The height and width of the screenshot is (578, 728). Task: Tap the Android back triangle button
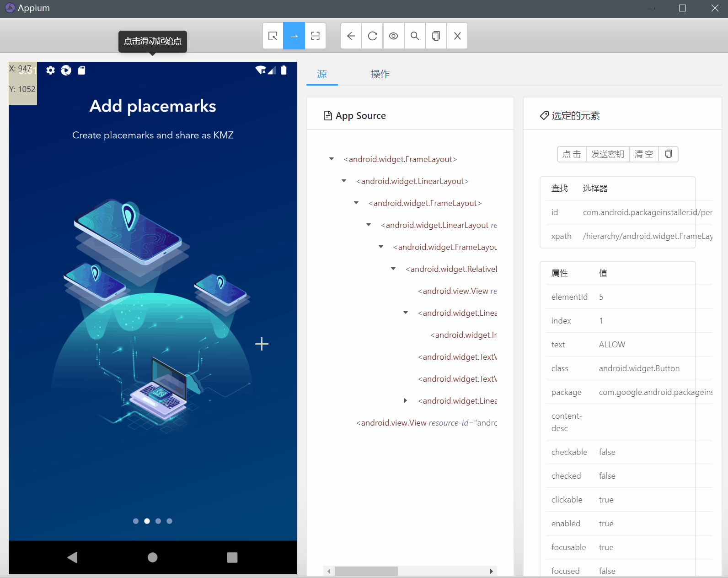[x=72, y=557]
